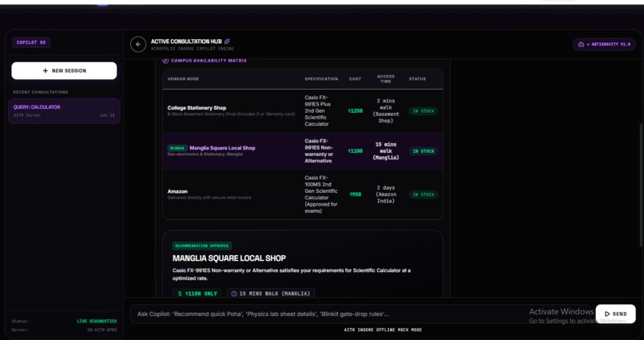Click the sparkle icon beside Active Consultation Hub
Viewport: 644px width, 340px height.
coord(227,41)
